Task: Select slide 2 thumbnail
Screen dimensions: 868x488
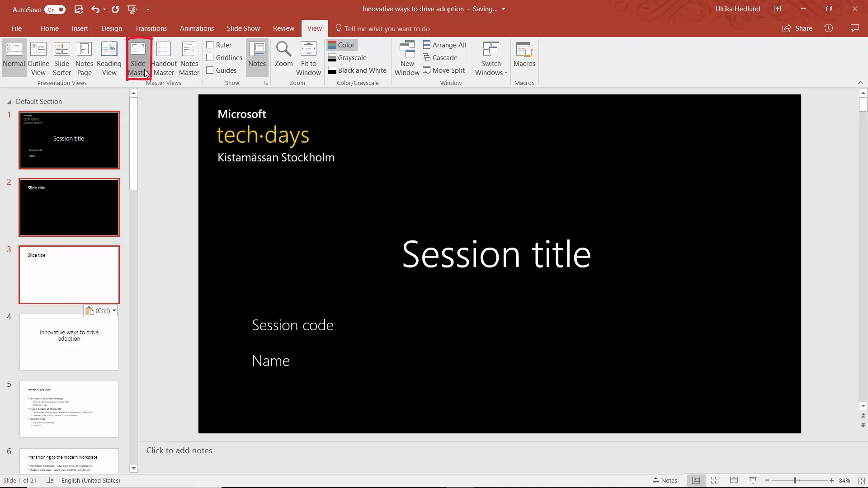Action: click(x=69, y=207)
